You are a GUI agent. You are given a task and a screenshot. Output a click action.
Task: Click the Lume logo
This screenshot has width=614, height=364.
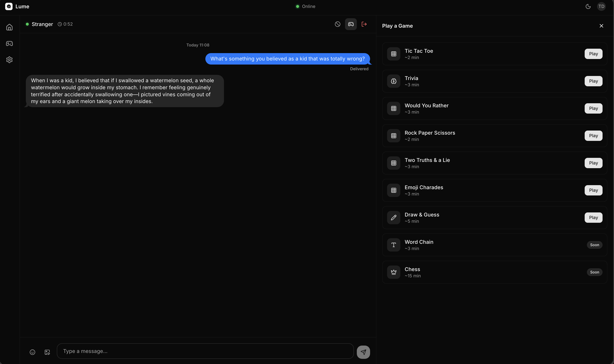coord(9,6)
